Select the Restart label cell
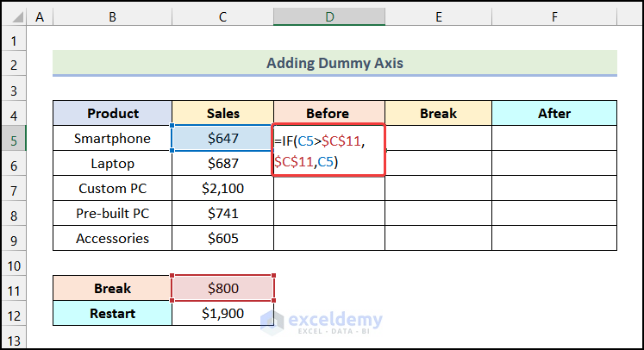The image size is (644, 350). point(113,313)
